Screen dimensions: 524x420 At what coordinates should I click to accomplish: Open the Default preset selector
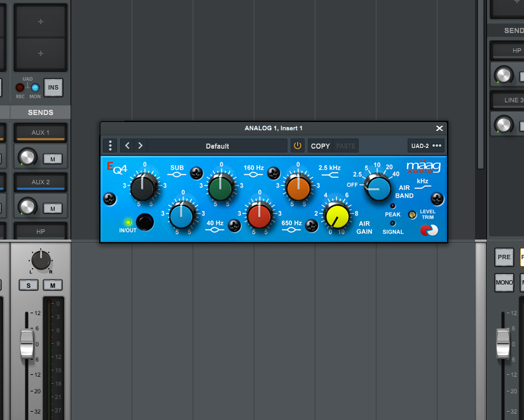tap(216, 146)
